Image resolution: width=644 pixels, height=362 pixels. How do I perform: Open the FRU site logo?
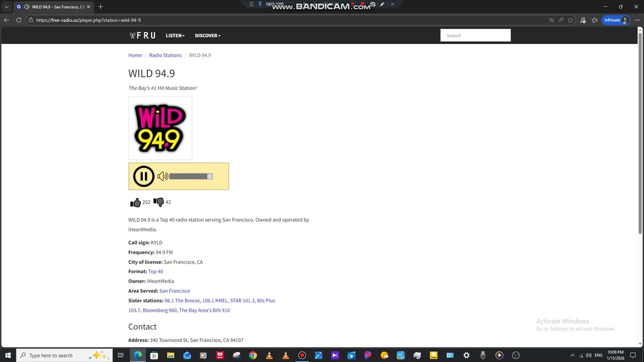[142, 35]
